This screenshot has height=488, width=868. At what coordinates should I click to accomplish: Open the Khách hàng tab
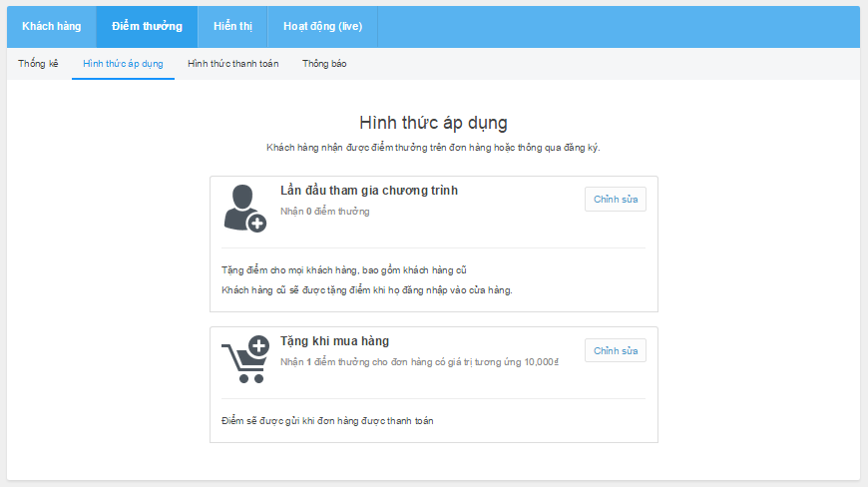(x=52, y=27)
